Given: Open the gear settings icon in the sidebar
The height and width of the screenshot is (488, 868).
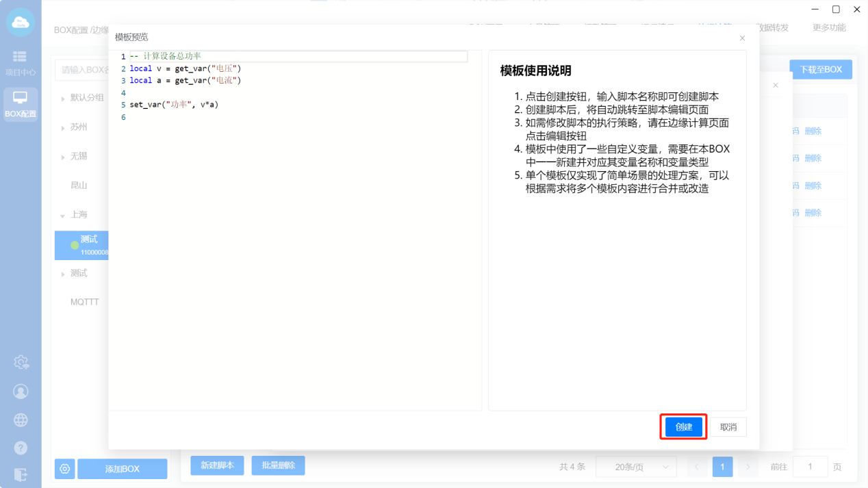Looking at the screenshot, I should click(21, 362).
